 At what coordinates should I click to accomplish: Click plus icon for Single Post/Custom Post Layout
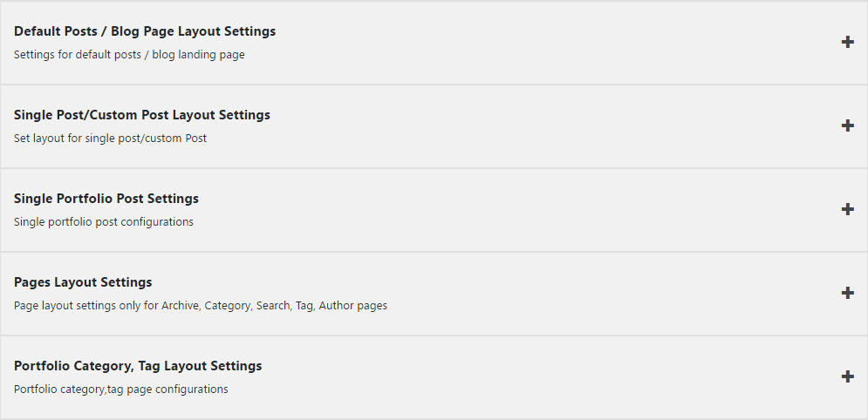847,125
